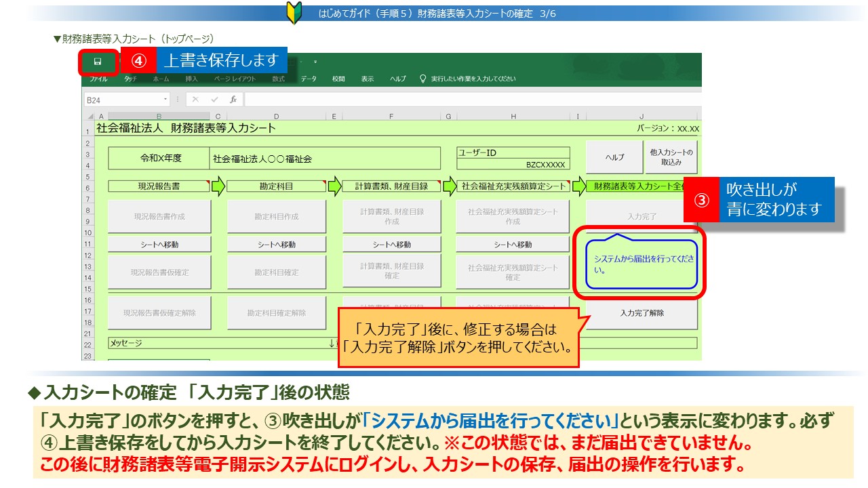The image size is (868, 488).
Task: Click シートへ移動 under 社会福祉充実残額算定シート
Action: (x=513, y=245)
